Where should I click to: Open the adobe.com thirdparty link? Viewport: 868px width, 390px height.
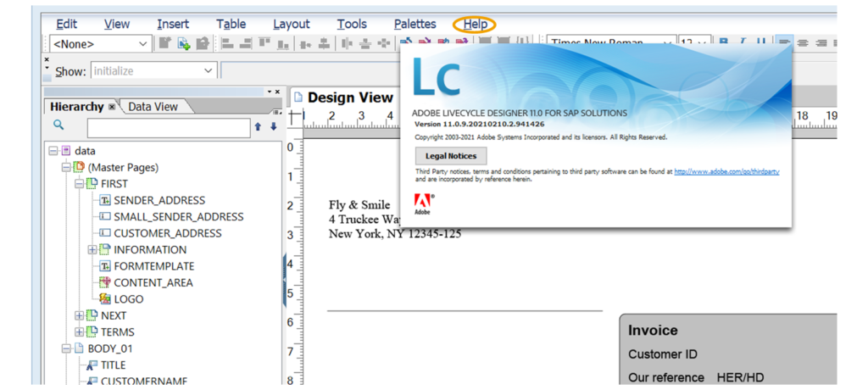pos(726,172)
